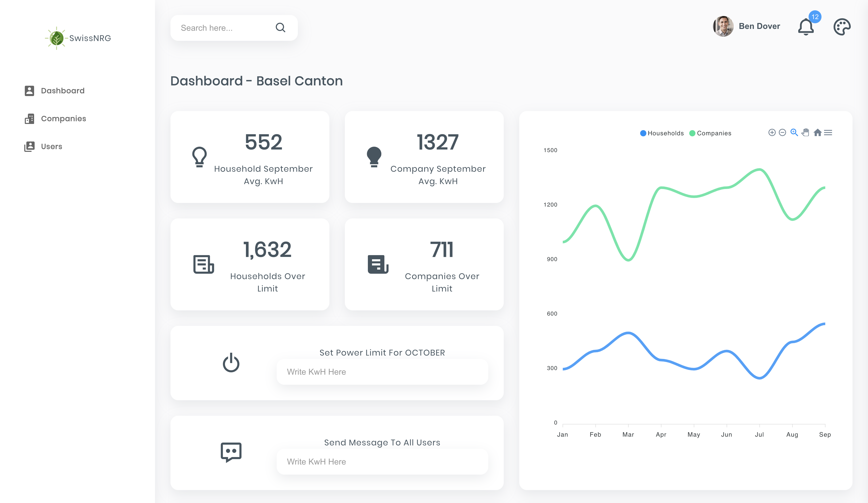Focus the Send Message To All Users field
The width and height of the screenshot is (868, 503).
click(382, 462)
